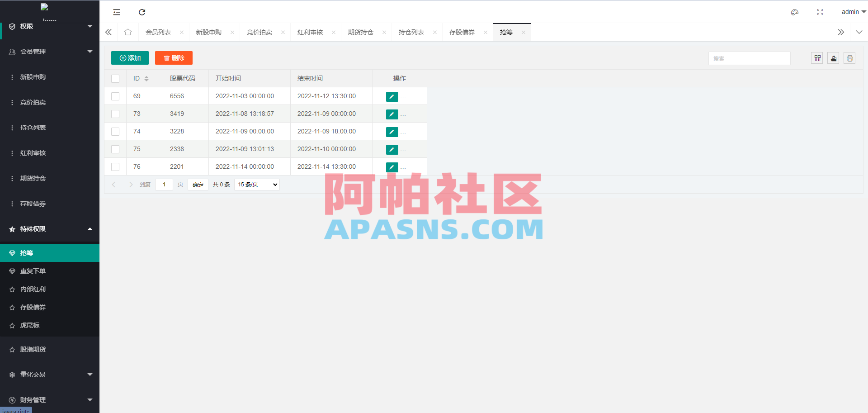
Task: Edit record 69 with the pencil icon
Action: point(392,96)
